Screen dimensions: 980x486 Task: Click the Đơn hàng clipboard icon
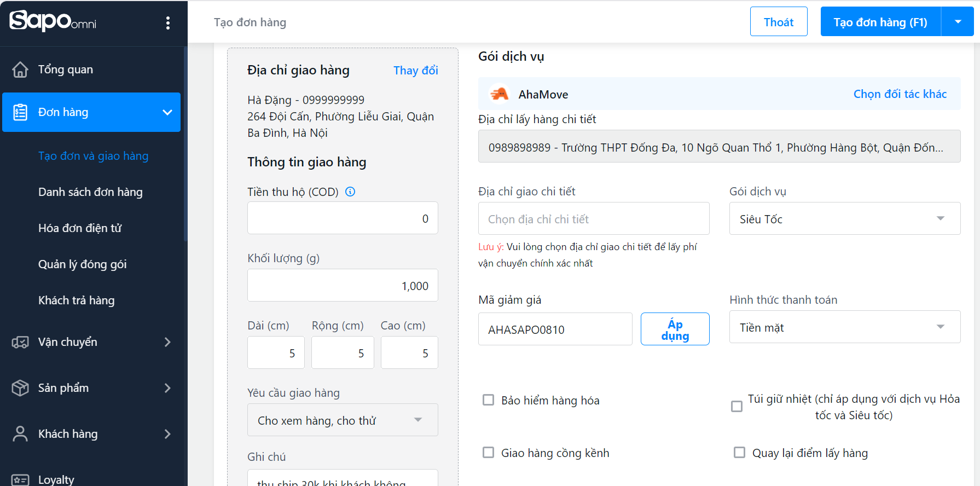coord(20,112)
